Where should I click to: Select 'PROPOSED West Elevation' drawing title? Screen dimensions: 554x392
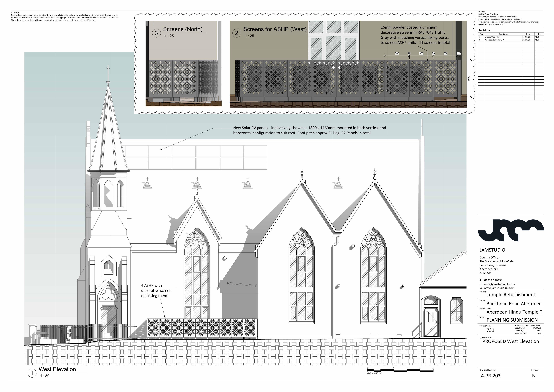tap(511, 341)
